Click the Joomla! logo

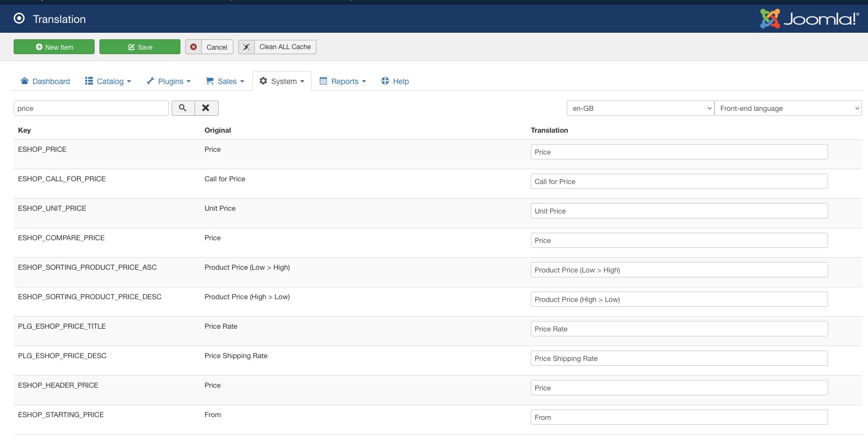(809, 19)
